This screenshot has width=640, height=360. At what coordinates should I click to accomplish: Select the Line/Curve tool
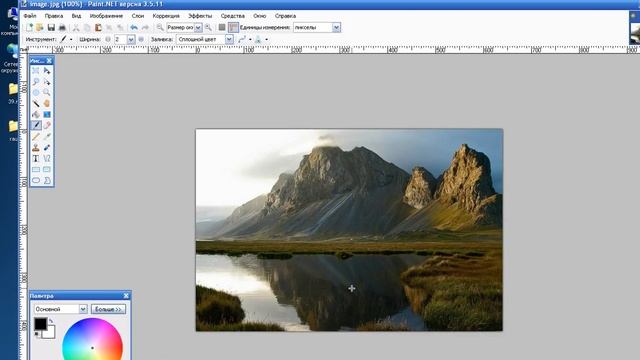[x=47, y=158]
